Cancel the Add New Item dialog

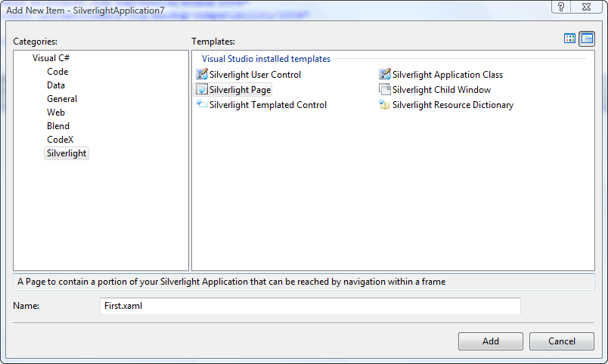click(561, 341)
